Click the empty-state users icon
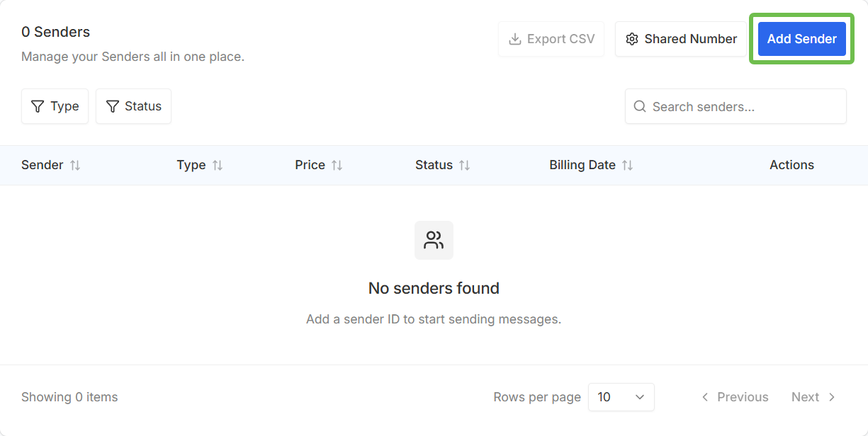This screenshot has height=436, width=868. click(x=434, y=240)
